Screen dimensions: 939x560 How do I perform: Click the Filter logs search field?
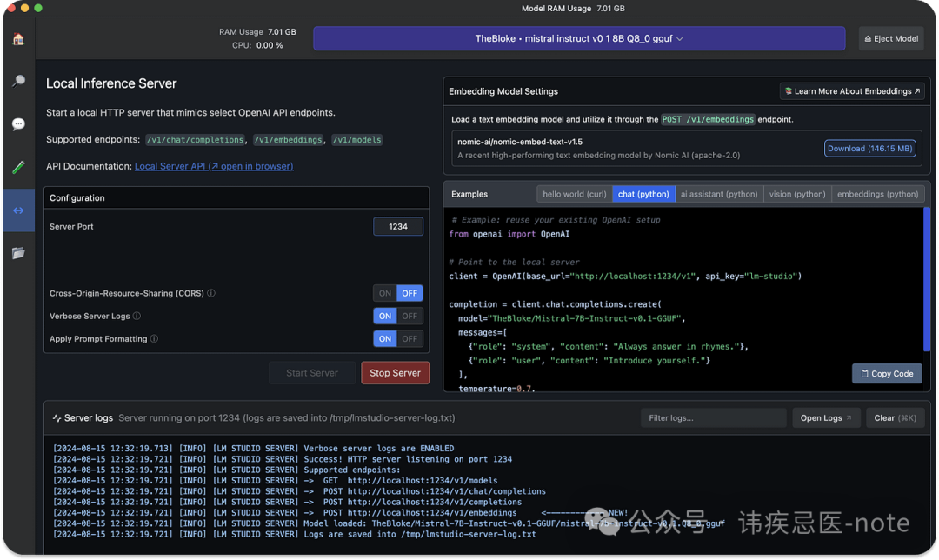coord(713,418)
